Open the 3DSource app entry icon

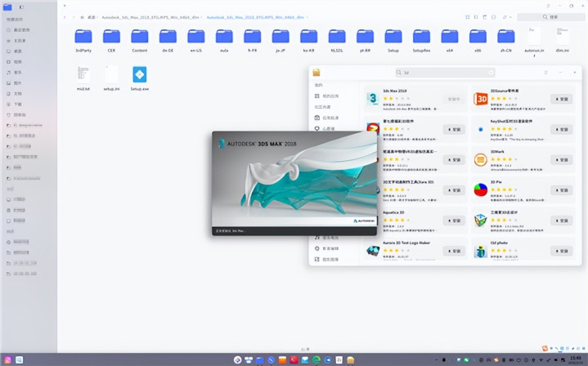[x=481, y=99]
